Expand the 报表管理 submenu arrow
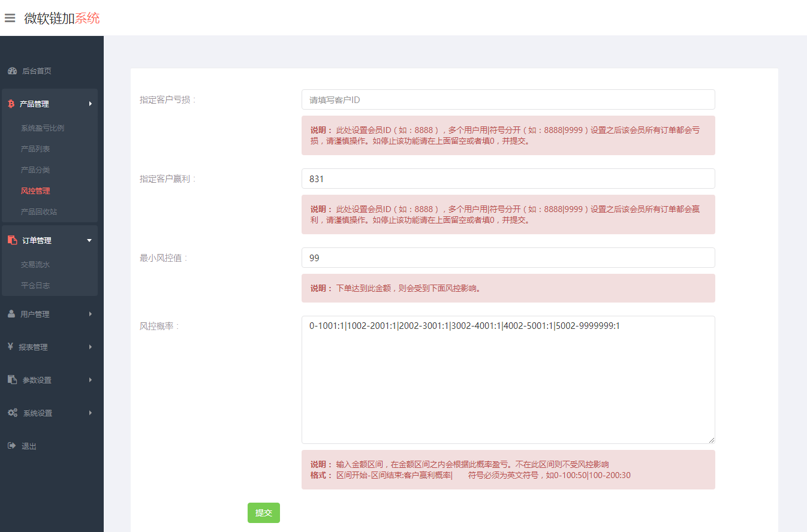Screen dimensions: 807x532 coord(91,347)
